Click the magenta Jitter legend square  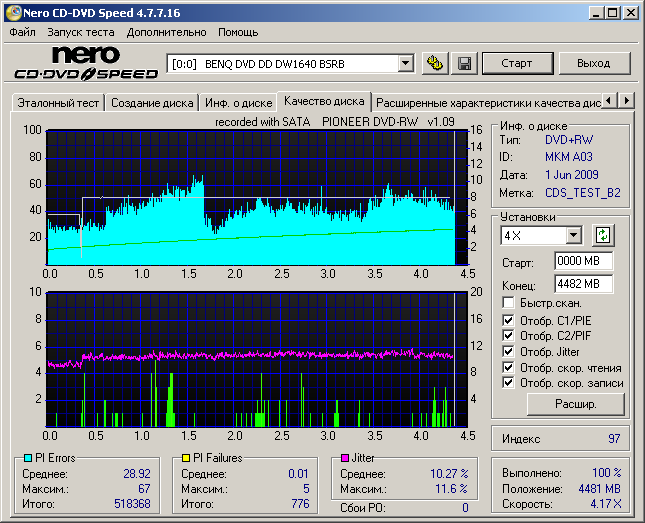(345, 458)
